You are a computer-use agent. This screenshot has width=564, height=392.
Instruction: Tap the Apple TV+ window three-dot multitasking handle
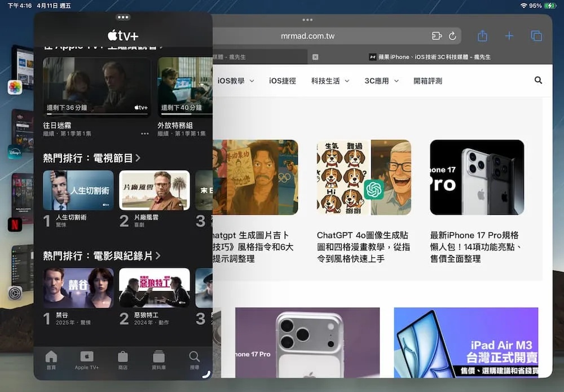pyautogui.click(x=123, y=17)
